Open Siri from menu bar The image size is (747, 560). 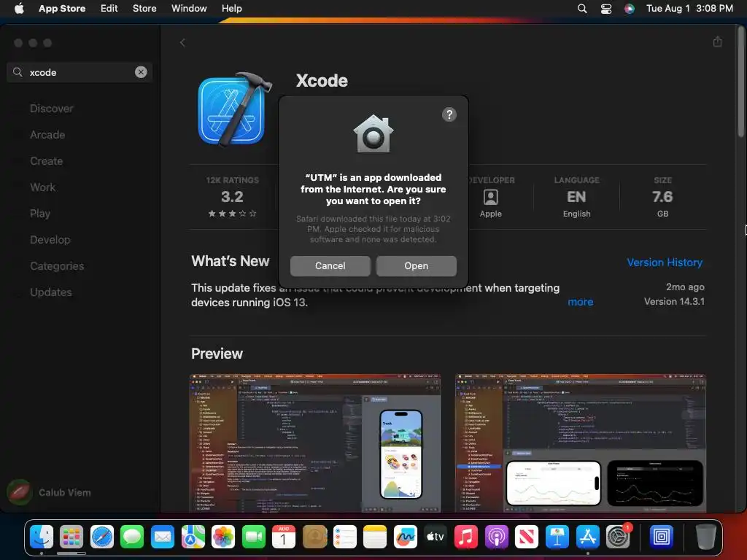630,9
